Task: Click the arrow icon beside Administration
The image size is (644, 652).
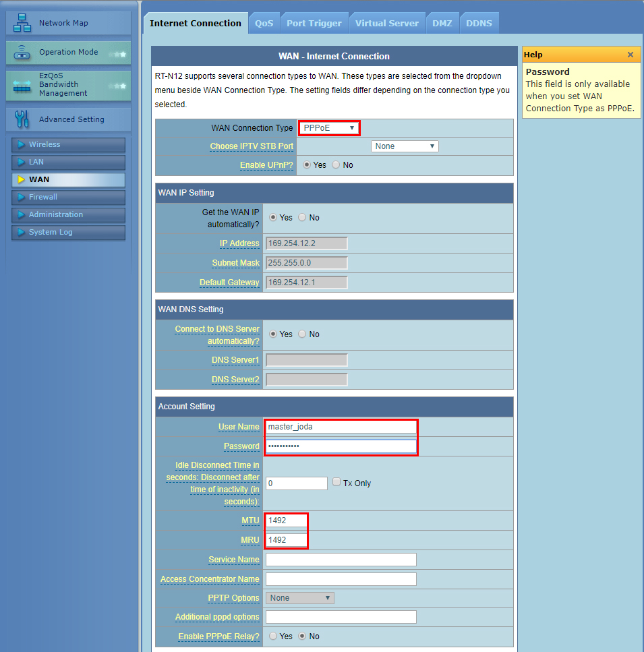Action: pos(21,214)
